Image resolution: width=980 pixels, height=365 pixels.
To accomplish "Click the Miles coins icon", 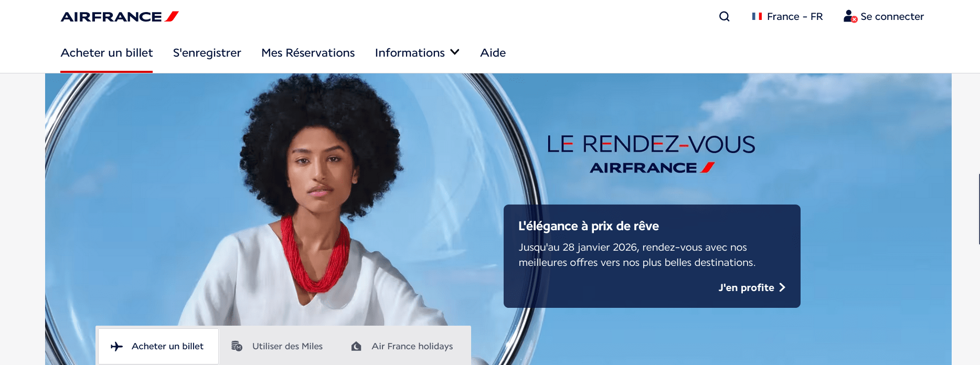I will point(237,346).
